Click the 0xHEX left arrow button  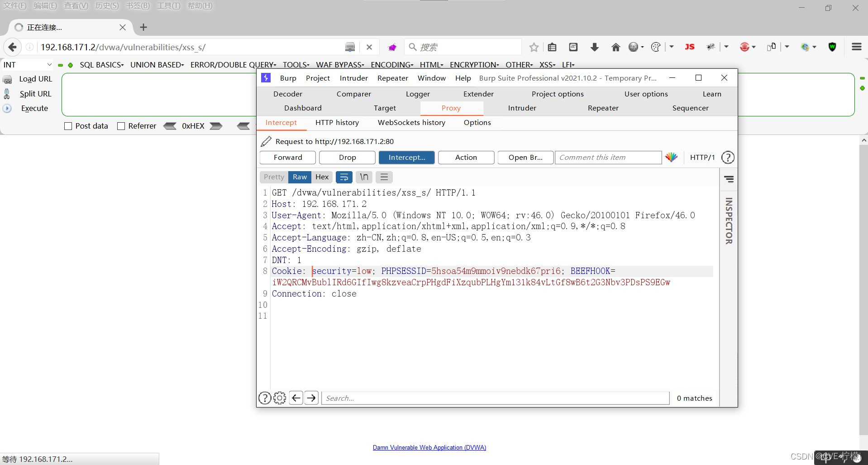tap(170, 126)
